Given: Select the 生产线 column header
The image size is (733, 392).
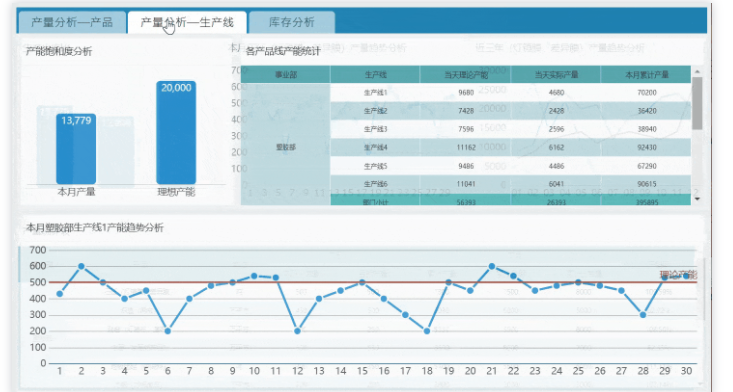Looking at the screenshot, I should pyautogui.click(x=375, y=74).
